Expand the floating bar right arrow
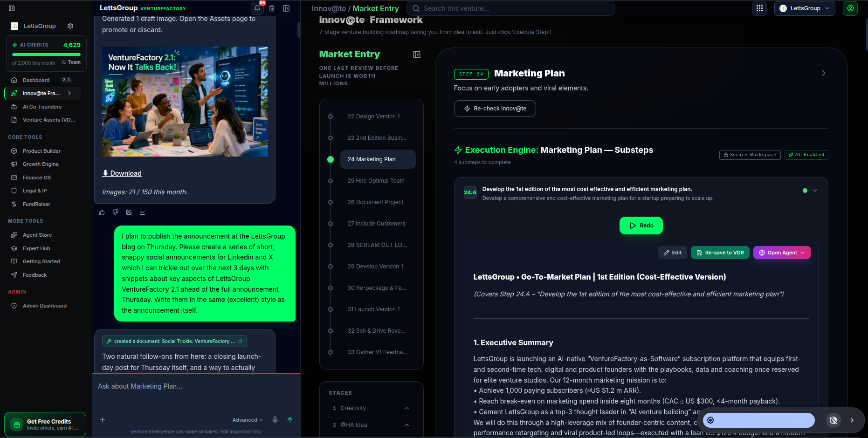 click(852, 420)
